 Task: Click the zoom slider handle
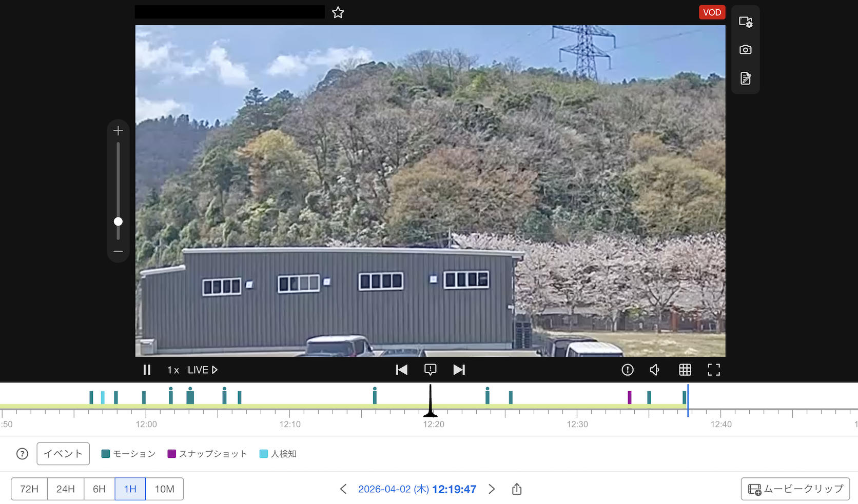[118, 221]
